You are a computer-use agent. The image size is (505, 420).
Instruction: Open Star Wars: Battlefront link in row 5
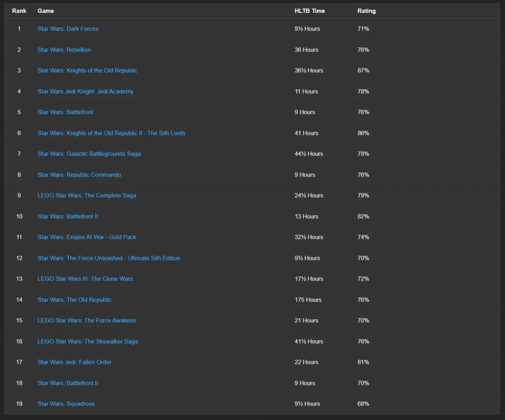tap(65, 112)
